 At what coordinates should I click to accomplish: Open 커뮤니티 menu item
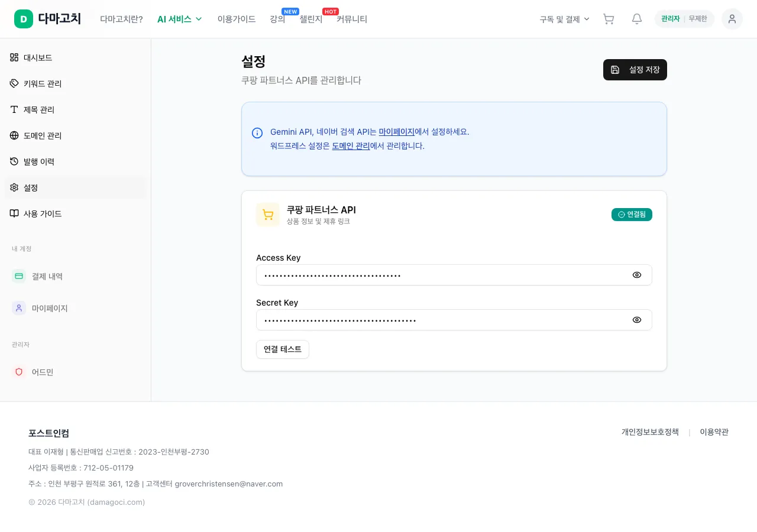click(x=352, y=19)
